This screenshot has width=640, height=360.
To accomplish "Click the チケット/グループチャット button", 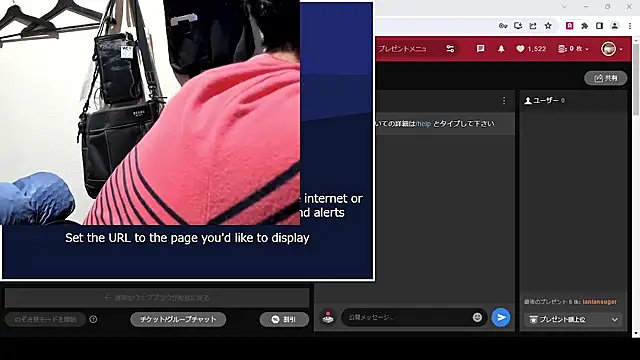I will [178, 319].
